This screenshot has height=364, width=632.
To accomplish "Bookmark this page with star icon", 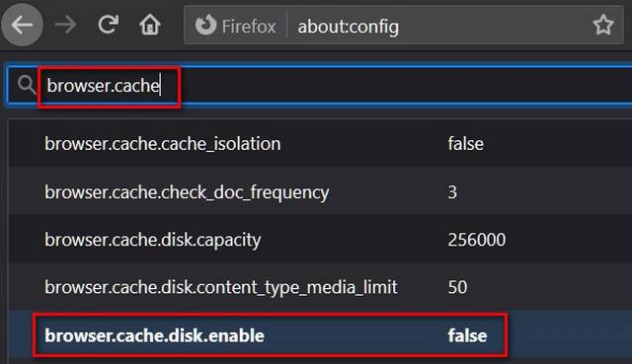I will (x=603, y=25).
